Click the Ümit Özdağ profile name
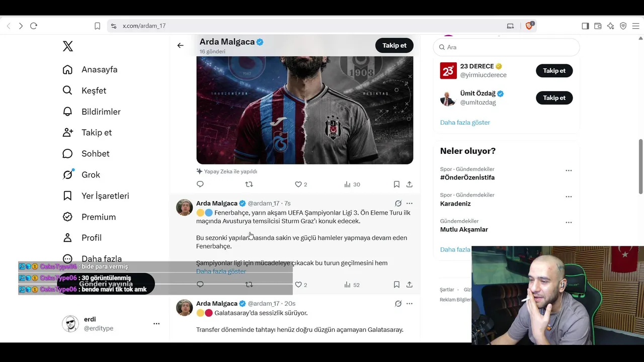The width and height of the screenshot is (644, 362). (478, 94)
